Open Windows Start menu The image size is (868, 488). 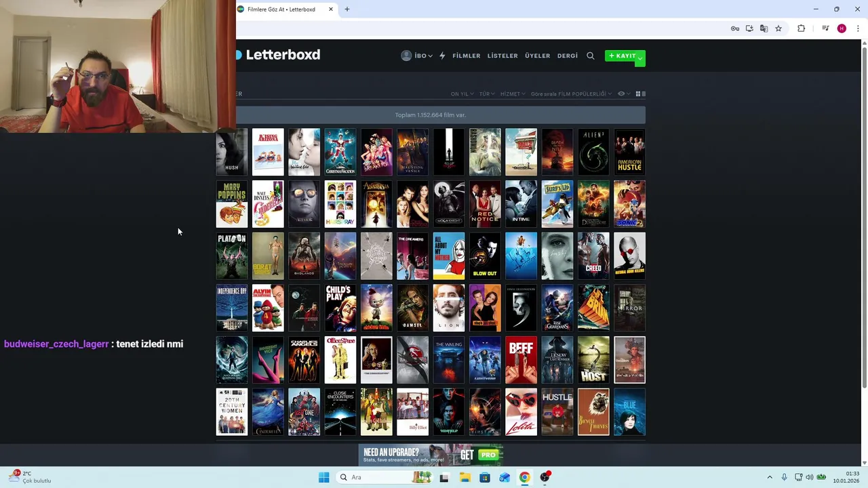click(324, 477)
